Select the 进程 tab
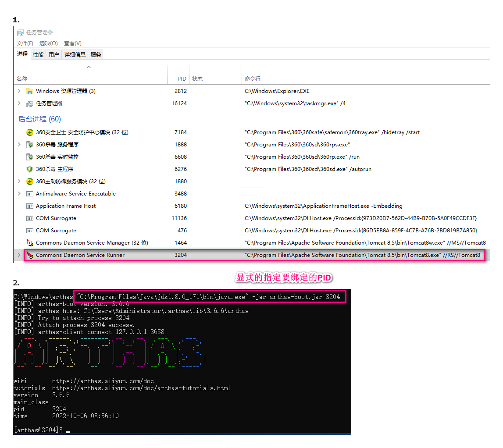Viewport: 503px width, 448px height. coord(22,54)
